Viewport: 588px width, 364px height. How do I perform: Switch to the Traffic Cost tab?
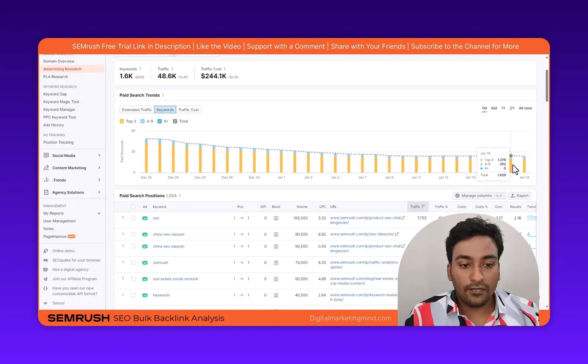[x=188, y=109]
